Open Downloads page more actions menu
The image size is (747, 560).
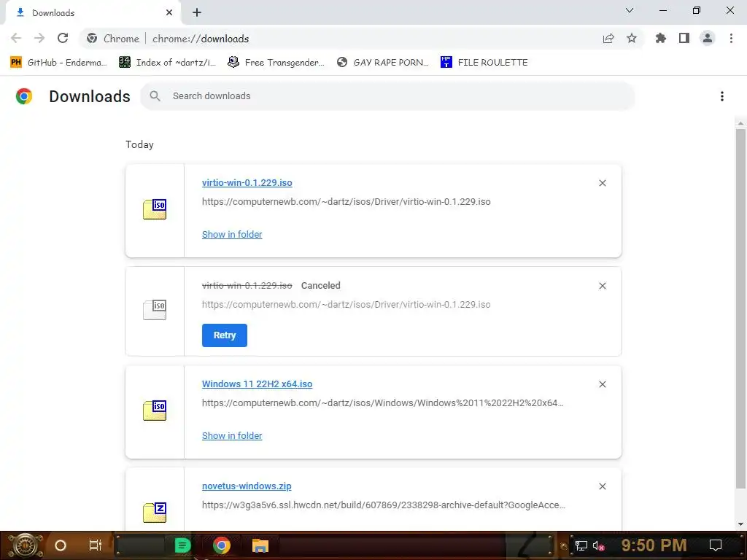[x=722, y=96]
